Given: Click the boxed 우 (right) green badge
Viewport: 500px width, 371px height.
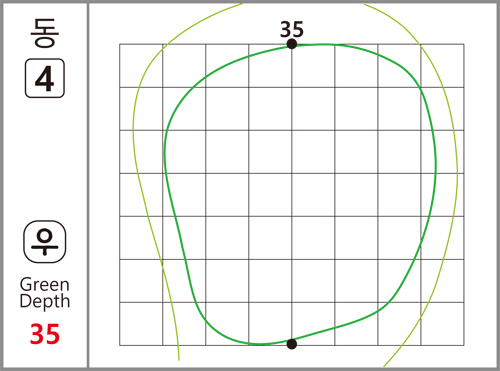Looking at the screenshot, I should tap(45, 242).
